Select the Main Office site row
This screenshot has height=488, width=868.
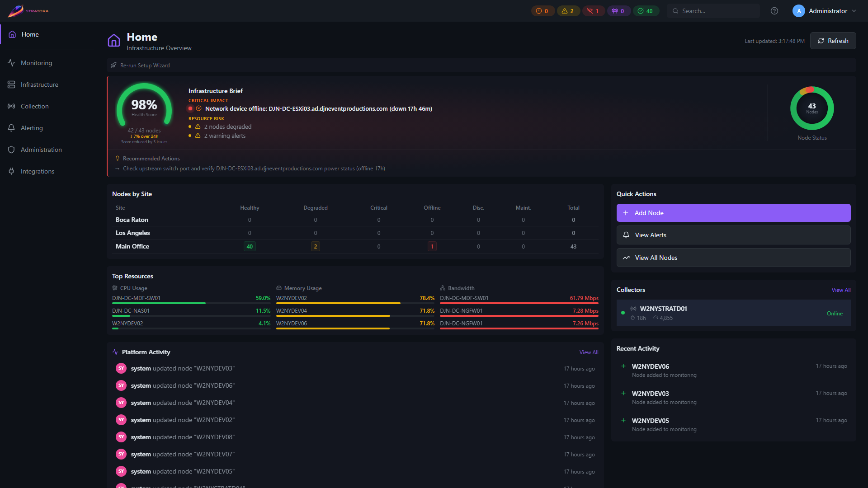tap(355, 246)
